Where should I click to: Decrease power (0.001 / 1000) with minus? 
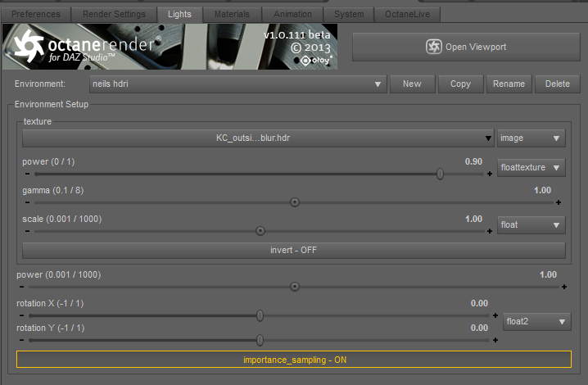[22, 287]
